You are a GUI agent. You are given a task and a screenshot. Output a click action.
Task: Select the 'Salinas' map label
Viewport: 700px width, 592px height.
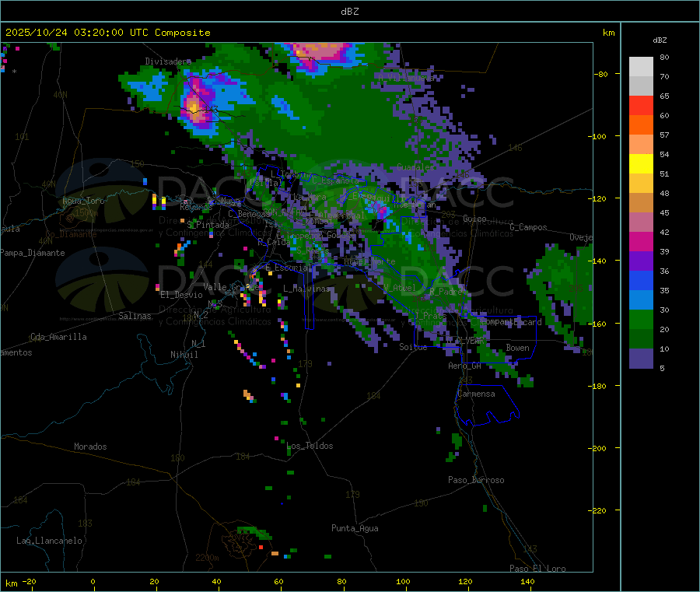point(135,316)
